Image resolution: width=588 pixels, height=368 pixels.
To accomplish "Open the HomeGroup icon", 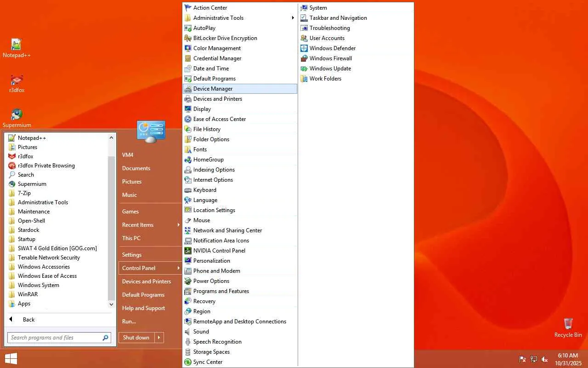I will point(188,160).
